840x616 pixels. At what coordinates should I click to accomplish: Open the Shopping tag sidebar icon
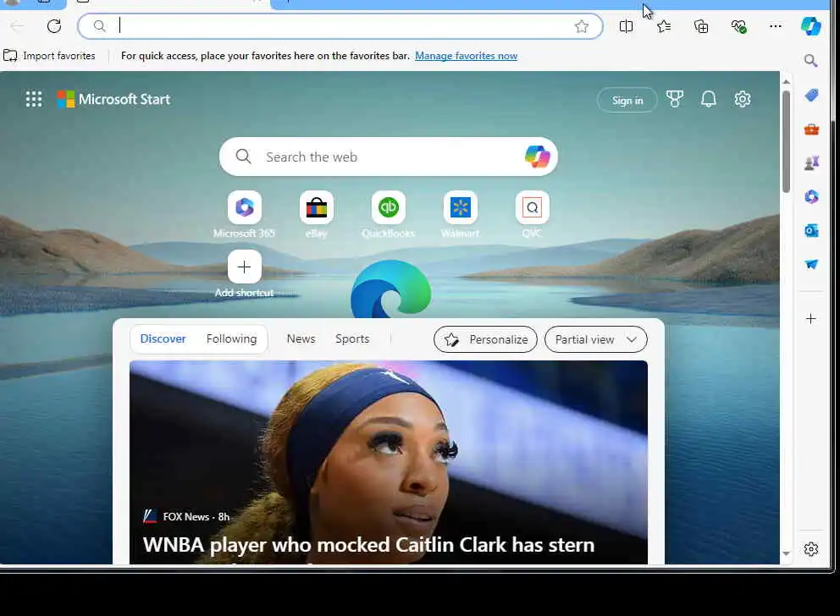[x=811, y=96]
